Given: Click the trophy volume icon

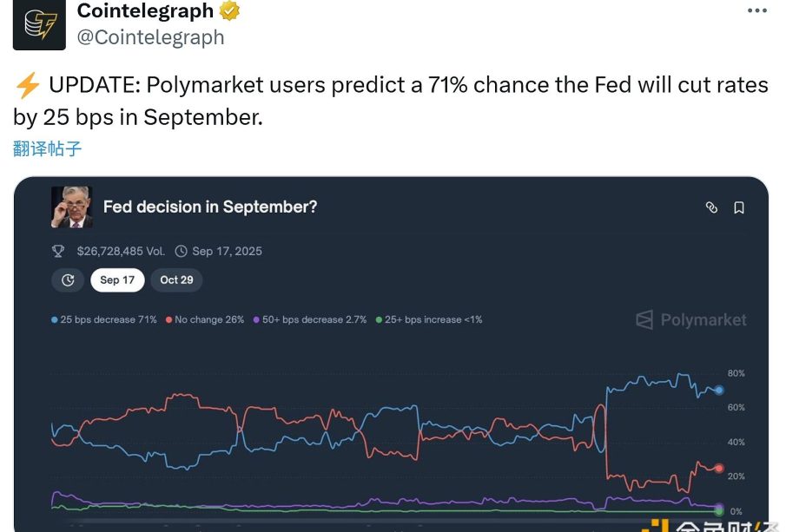Looking at the screenshot, I should 58,252.
